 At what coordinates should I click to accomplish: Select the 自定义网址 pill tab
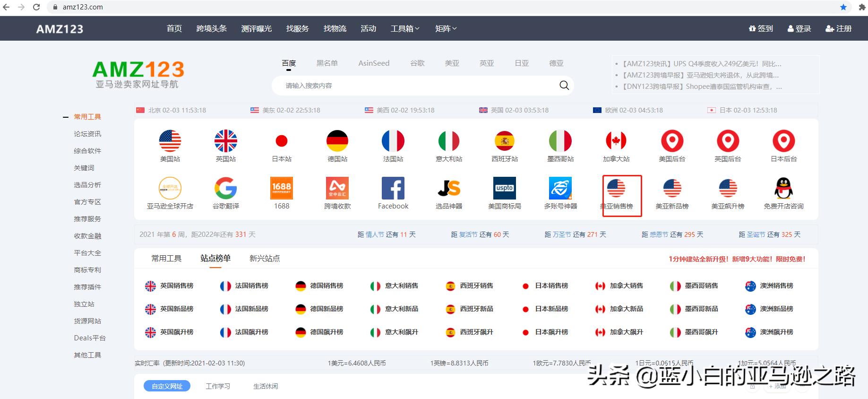click(x=167, y=386)
